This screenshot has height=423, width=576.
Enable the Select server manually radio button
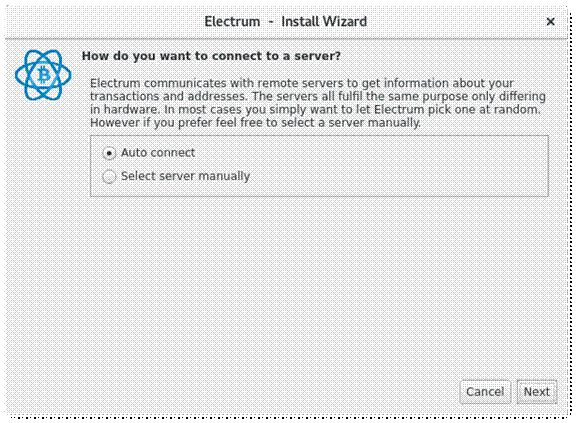pos(109,176)
